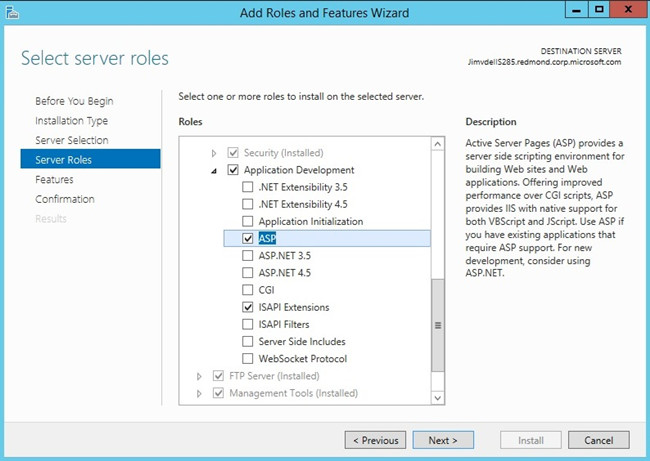Uncheck the Application Development checkbox
This screenshot has height=461, width=650.
tap(233, 170)
